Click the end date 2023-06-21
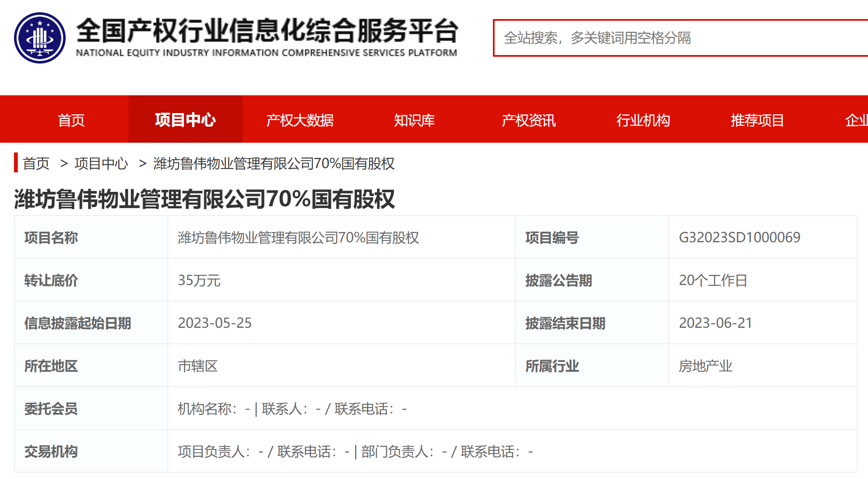The height and width of the screenshot is (479, 868). (715, 323)
